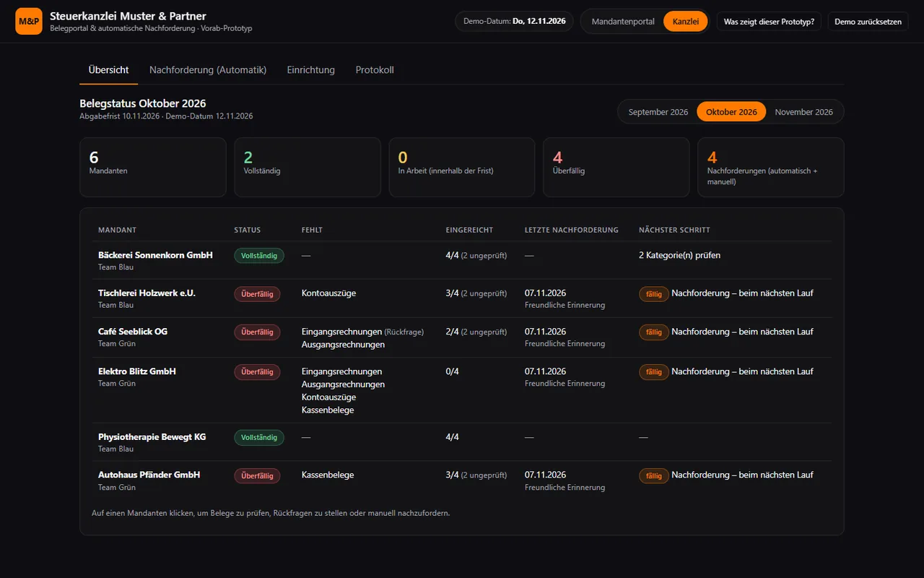The image size is (924, 578).
Task: Select Oktober 2026 period
Action: pyautogui.click(x=731, y=112)
